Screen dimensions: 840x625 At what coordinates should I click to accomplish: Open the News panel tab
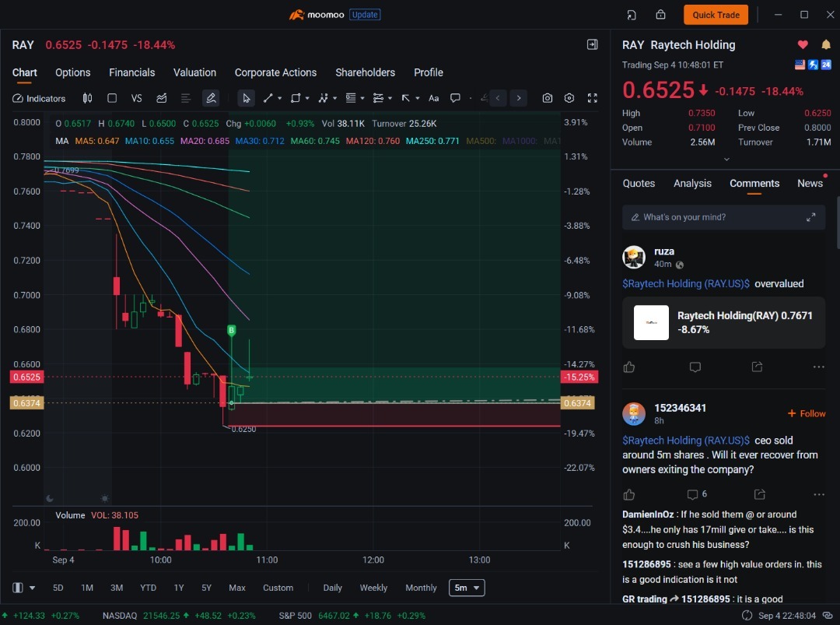tap(810, 184)
